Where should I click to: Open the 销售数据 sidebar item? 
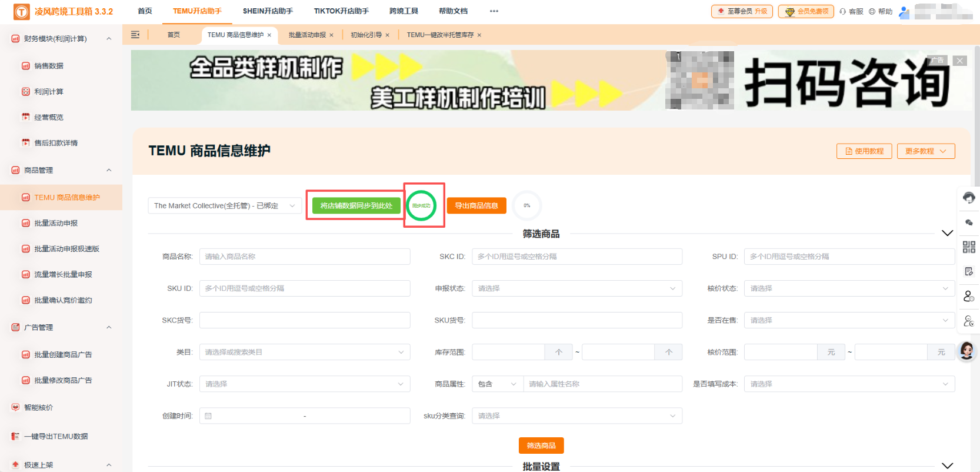(49, 66)
